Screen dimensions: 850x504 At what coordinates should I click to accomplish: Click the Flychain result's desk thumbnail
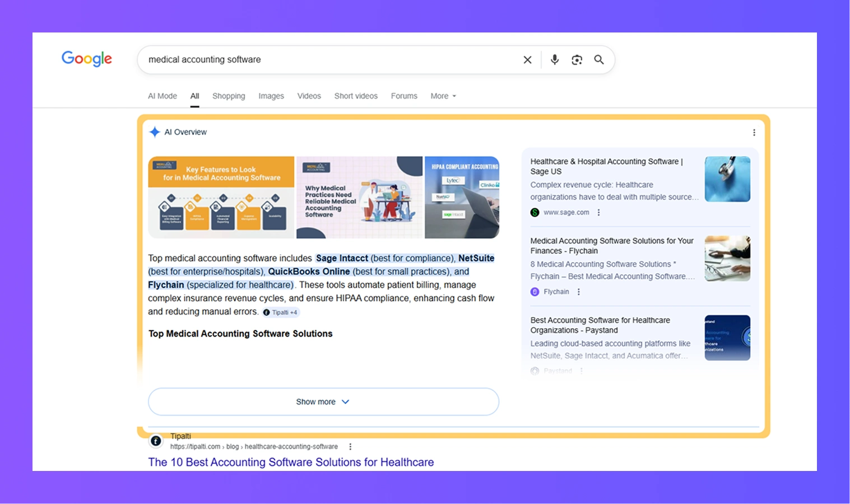[727, 259]
